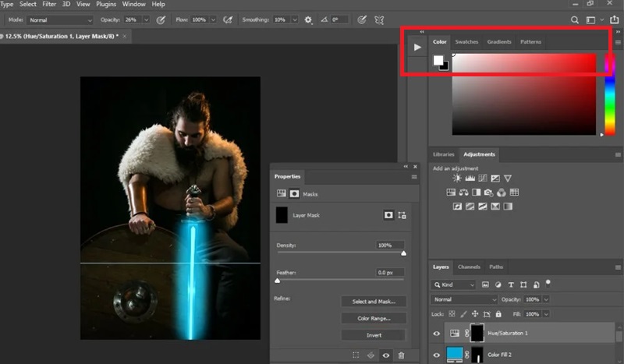
Task: Switch to the Libraries tab
Action: (443, 154)
